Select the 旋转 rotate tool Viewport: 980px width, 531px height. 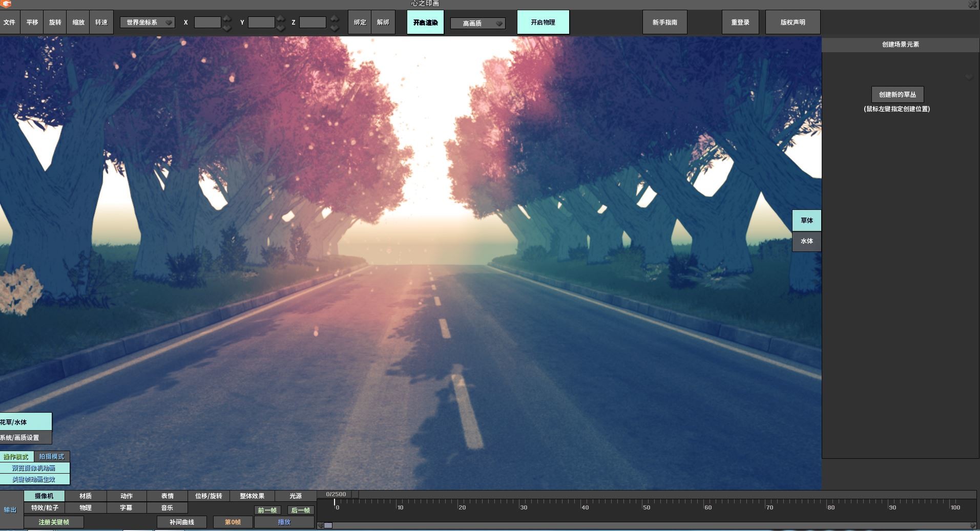tap(54, 22)
